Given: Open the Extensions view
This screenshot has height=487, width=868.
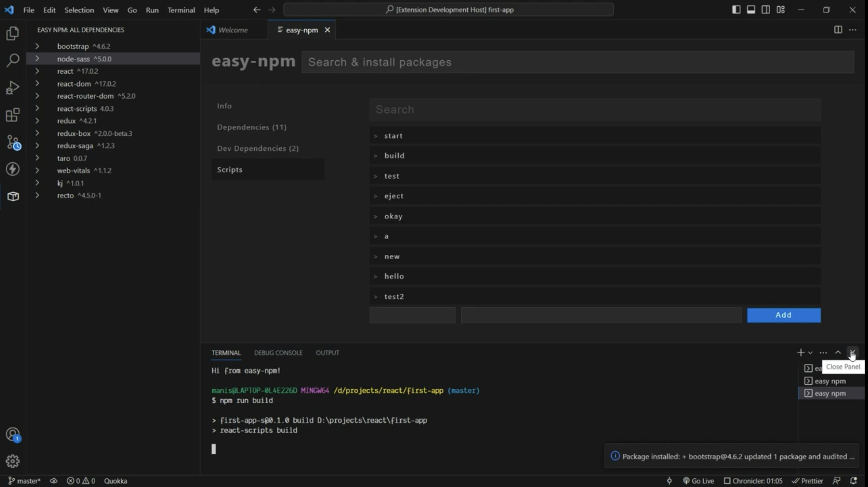Looking at the screenshot, I should (13, 115).
